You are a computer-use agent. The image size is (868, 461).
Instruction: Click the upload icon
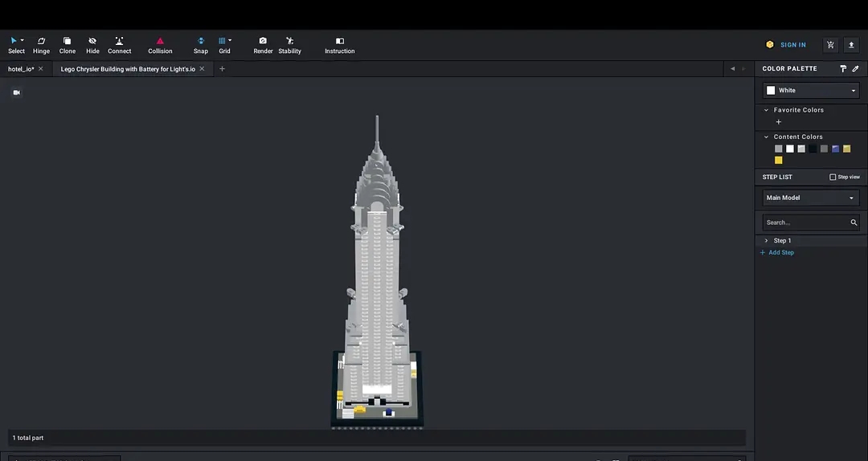[x=851, y=45]
